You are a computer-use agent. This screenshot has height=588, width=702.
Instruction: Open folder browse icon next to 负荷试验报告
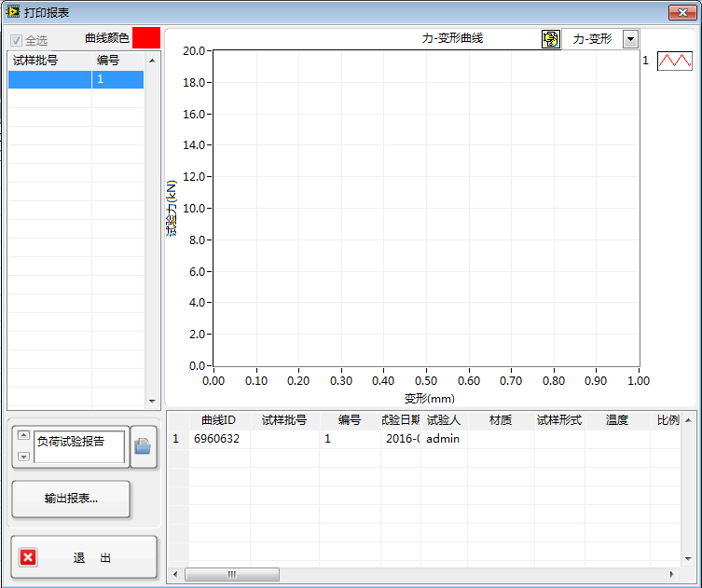coord(143,446)
